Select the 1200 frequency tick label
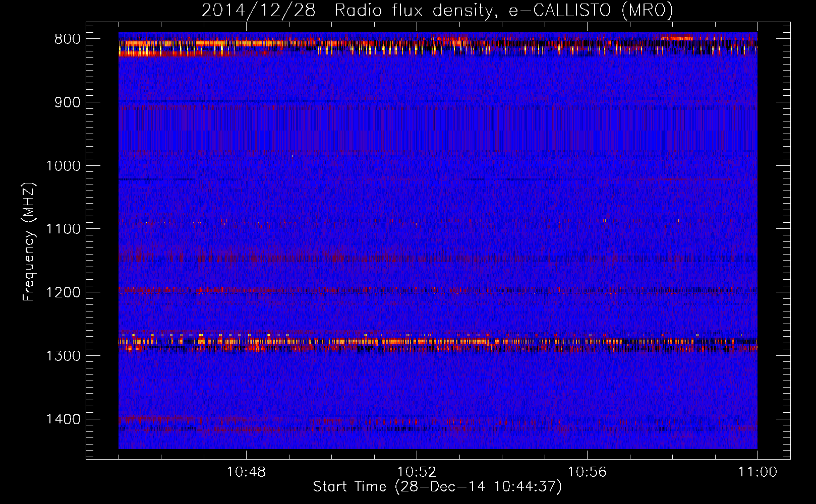 [63, 292]
